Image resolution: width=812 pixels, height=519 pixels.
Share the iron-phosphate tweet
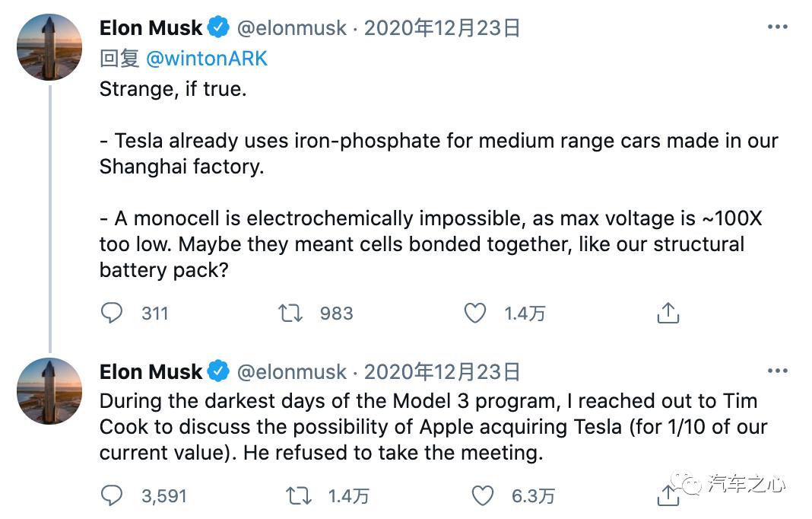668,313
